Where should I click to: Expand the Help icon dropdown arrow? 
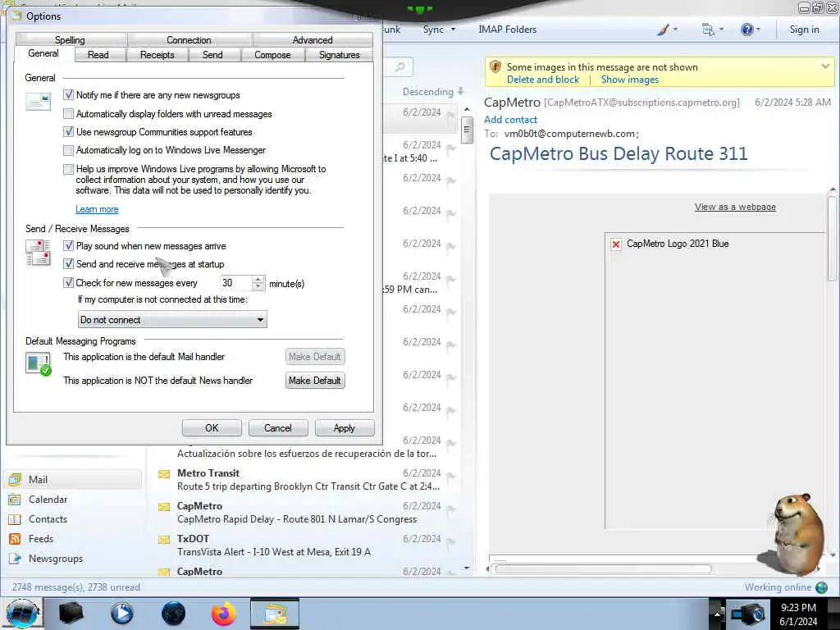tap(757, 30)
